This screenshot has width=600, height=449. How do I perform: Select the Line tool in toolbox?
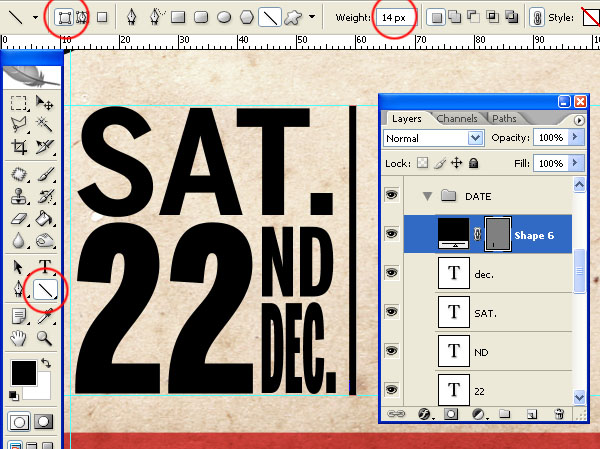45,290
